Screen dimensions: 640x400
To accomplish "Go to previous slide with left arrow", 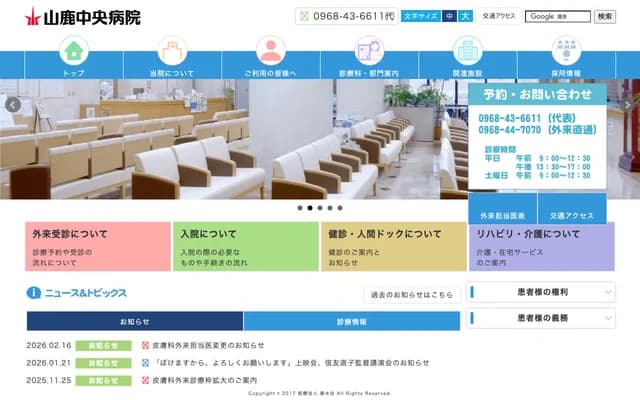I will click(x=13, y=105).
